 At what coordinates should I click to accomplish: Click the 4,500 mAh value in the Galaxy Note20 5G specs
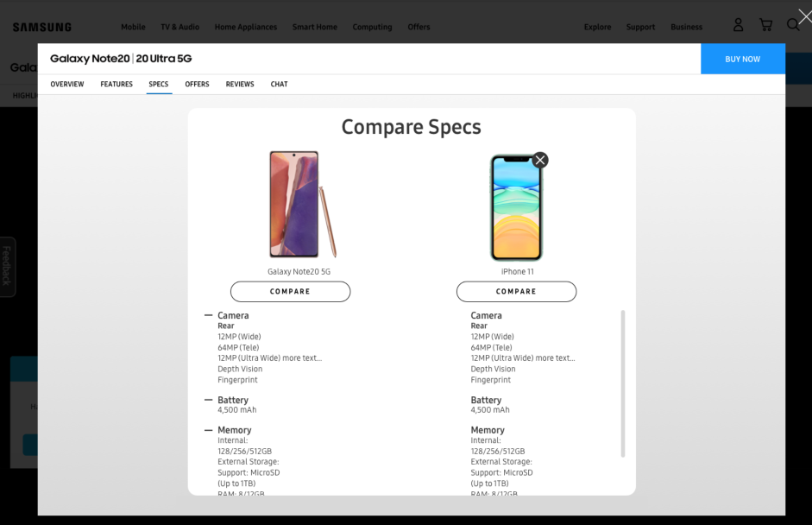click(x=237, y=410)
